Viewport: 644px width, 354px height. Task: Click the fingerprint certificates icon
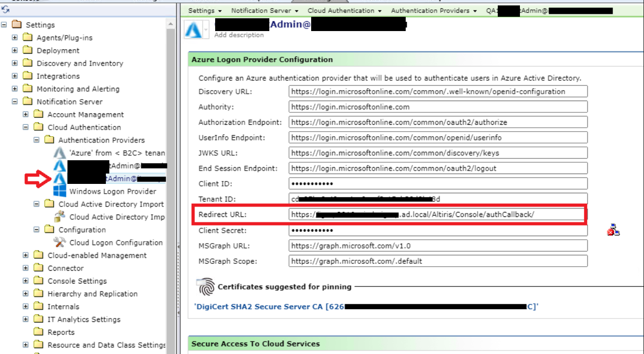(x=205, y=286)
